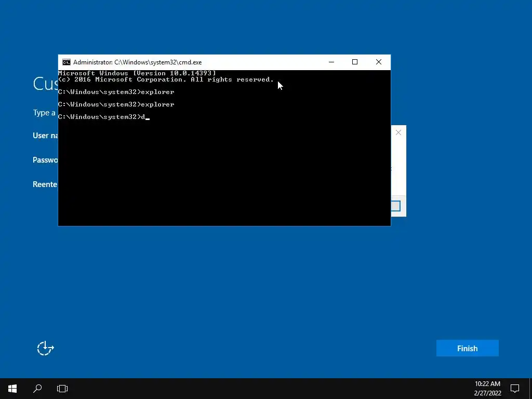Click the Microsoft Corporation copyright line
532x399 pixels.
(166, 79)
